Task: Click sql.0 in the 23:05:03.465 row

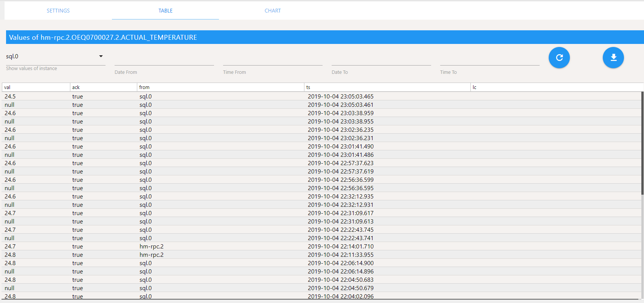Action: (x=146, y=97)
